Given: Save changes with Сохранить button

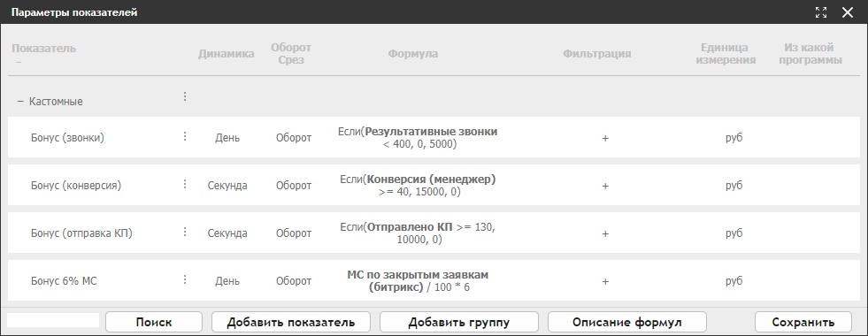Looking at the screenshot, I should pos(803,322).
